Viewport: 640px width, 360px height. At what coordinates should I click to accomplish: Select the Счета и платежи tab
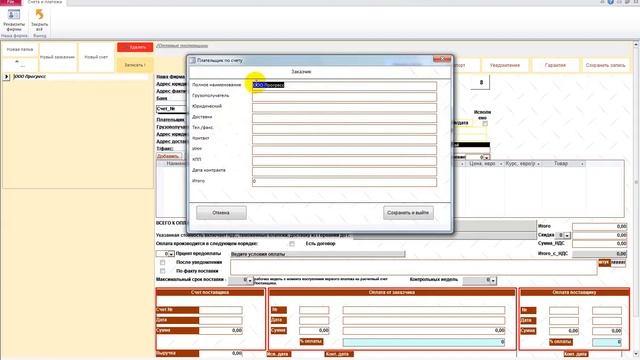coord(45,2)
